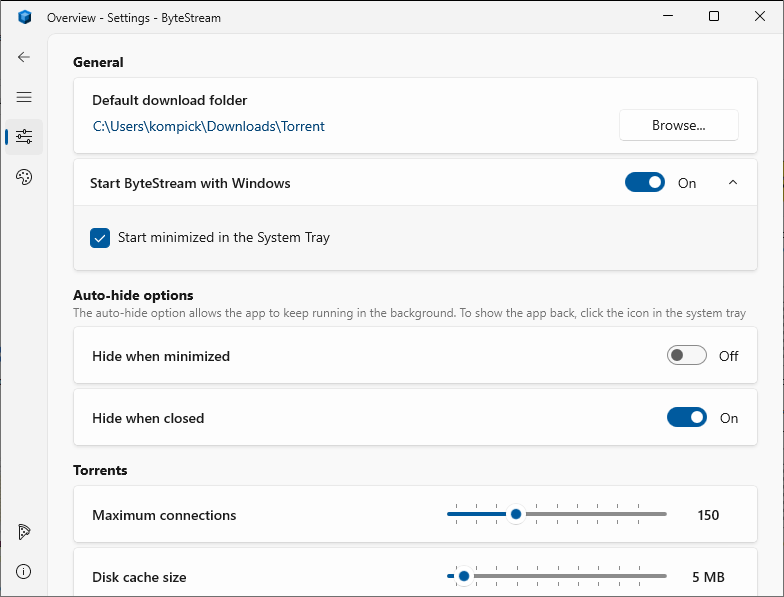Click the Maximum connections slider thumb

[516, 514]
